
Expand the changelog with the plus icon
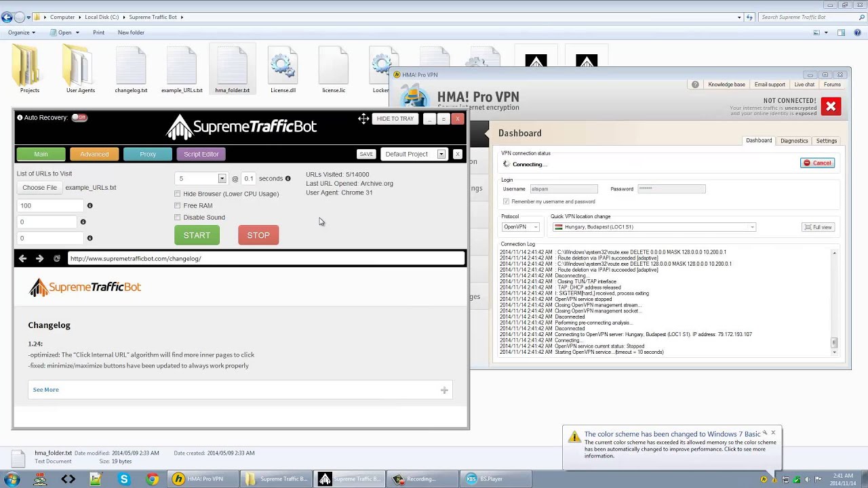coord(444,390)
